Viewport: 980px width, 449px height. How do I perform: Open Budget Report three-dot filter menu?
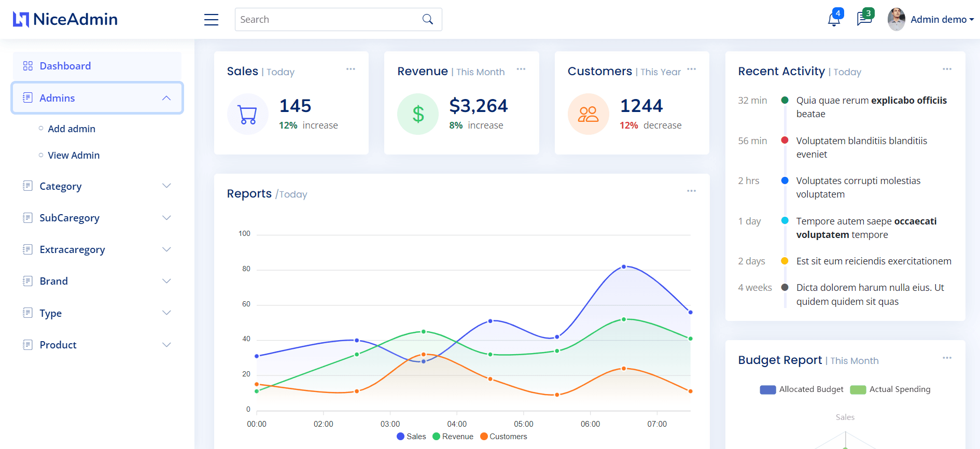[947, 358]
